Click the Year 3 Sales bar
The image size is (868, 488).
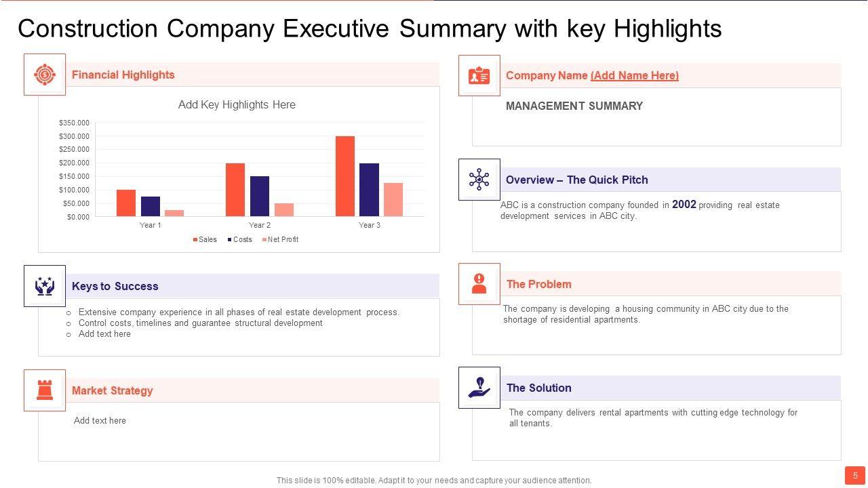(344, 176)
